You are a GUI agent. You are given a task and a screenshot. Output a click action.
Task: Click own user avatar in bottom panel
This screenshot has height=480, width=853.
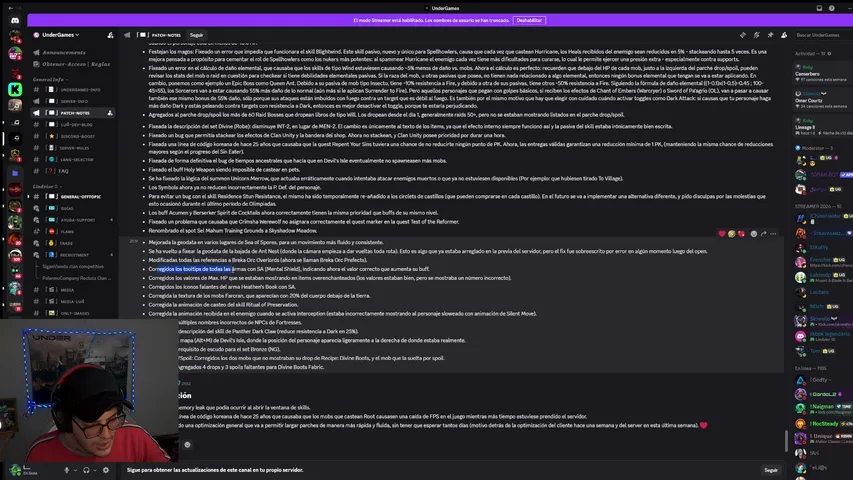(x=15, y=470)
